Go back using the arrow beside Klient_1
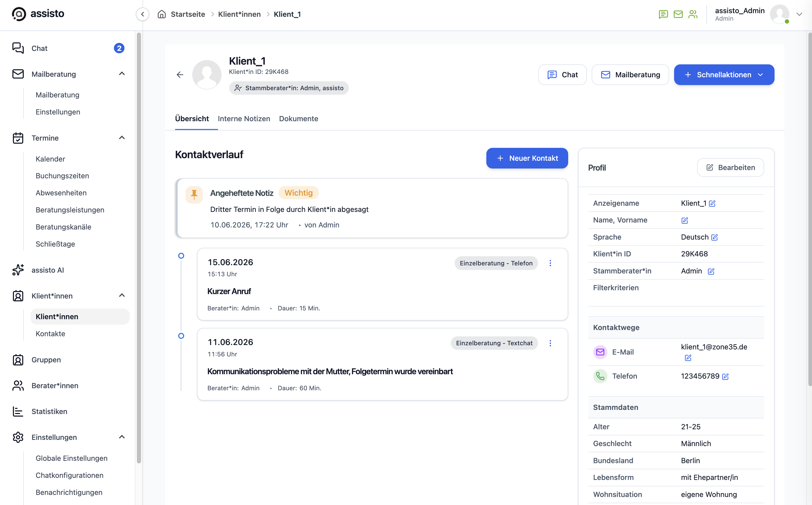Screen dimensions: 812x505 [x=180, y=75]
